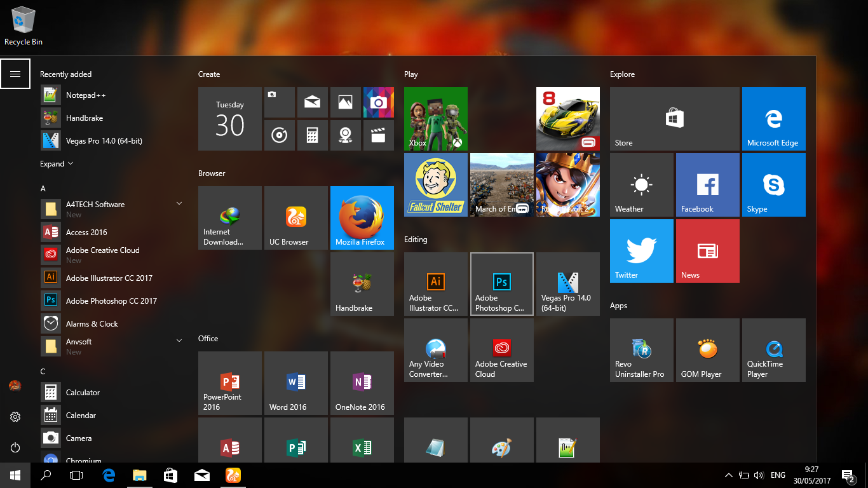
Task: Expand the Anvsoft entry
Action: click(x=179, y=341)
